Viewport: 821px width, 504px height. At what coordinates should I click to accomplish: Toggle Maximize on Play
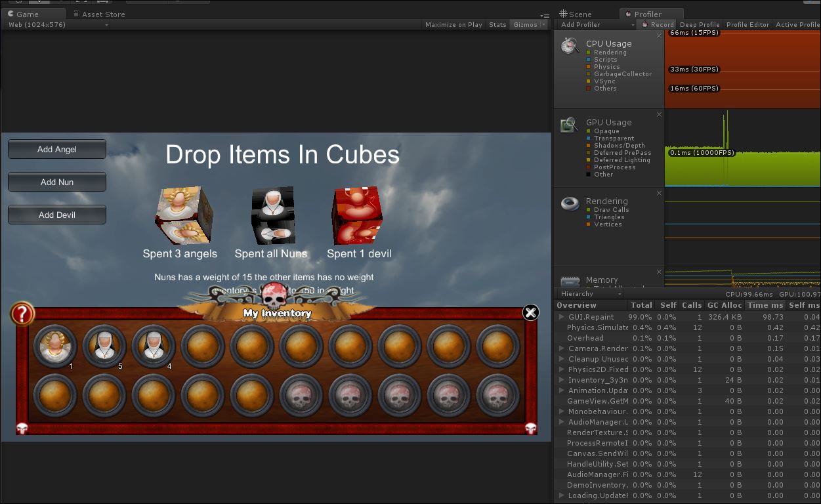tap(453, 25)
